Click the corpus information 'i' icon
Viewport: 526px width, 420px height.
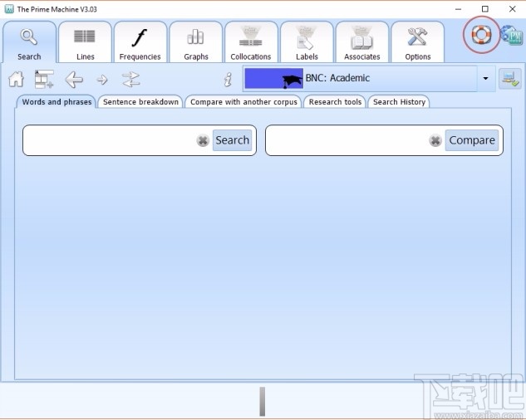pos(229,80)
